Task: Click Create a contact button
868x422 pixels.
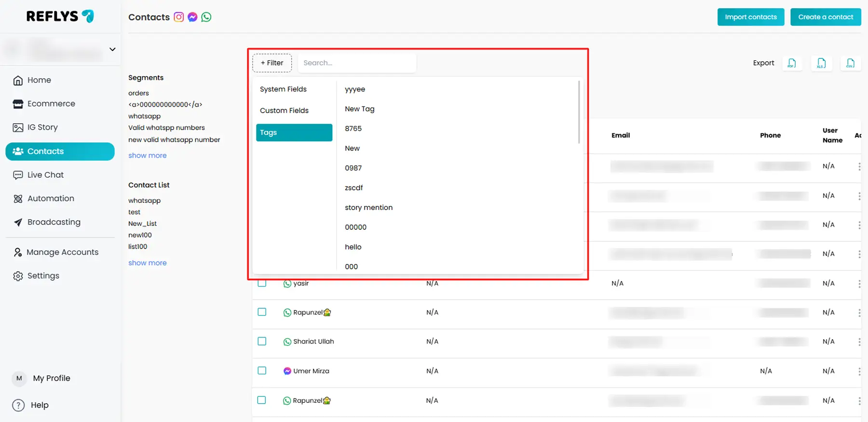Action: 825,17
